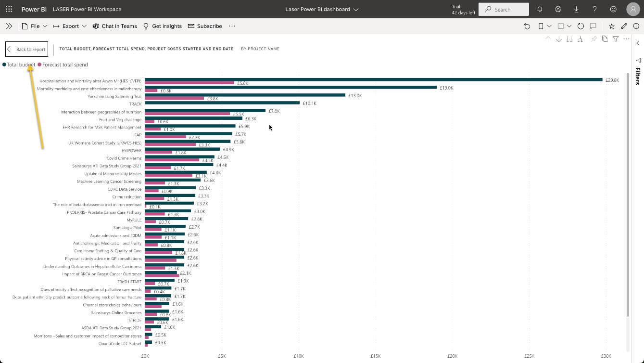The width and height of the screenshot is (644, 363).
Task: Open the bookmarks icon
Action: click(x=541, y=26)
